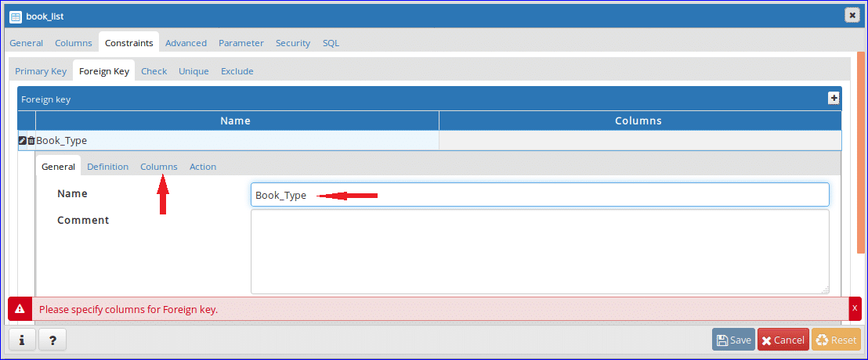Open the info (i) button
Viewport: 868px width, 360px height.
(22, 340)
